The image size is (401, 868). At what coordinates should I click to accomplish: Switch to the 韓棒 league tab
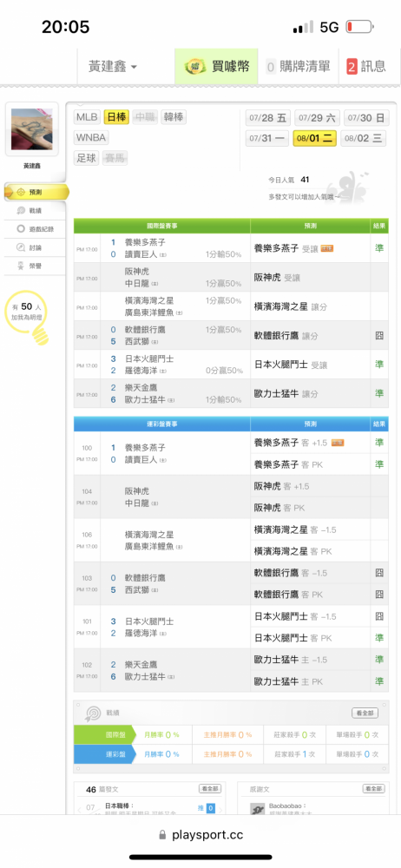tap(174, 117)
